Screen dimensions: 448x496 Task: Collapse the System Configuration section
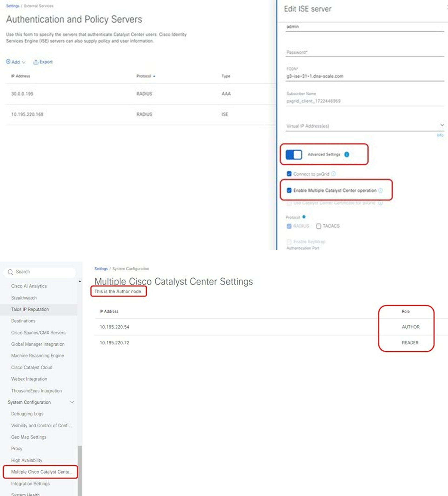72,402
